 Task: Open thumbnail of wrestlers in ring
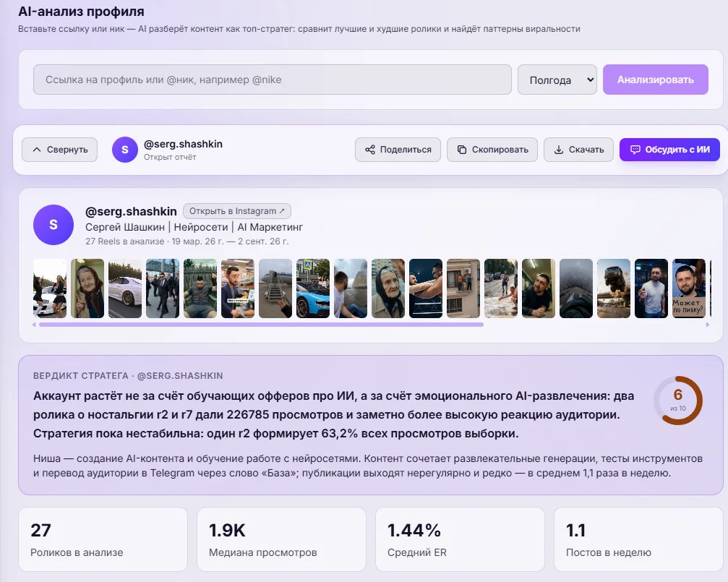click(426, 288)
